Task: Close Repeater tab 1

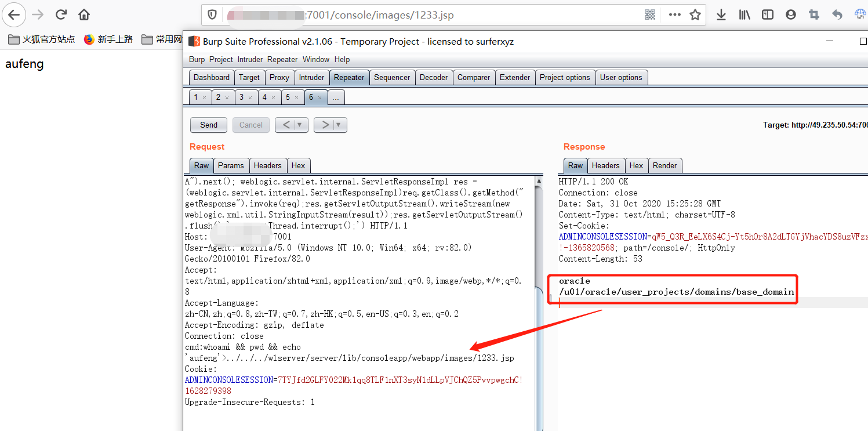Action: coord(204,97)
